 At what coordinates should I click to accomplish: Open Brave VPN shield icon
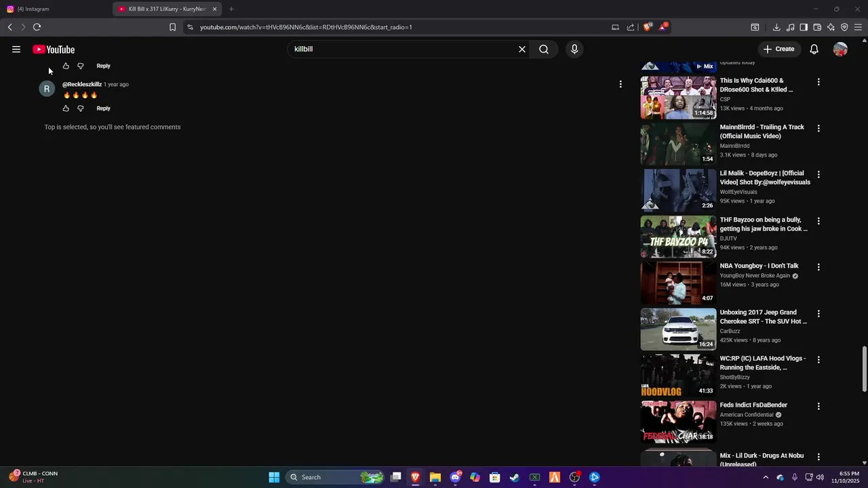[x=844, y=27]
